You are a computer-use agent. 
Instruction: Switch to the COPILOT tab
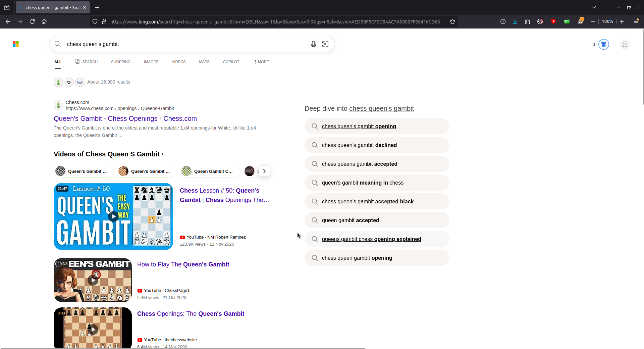point(231,62)
